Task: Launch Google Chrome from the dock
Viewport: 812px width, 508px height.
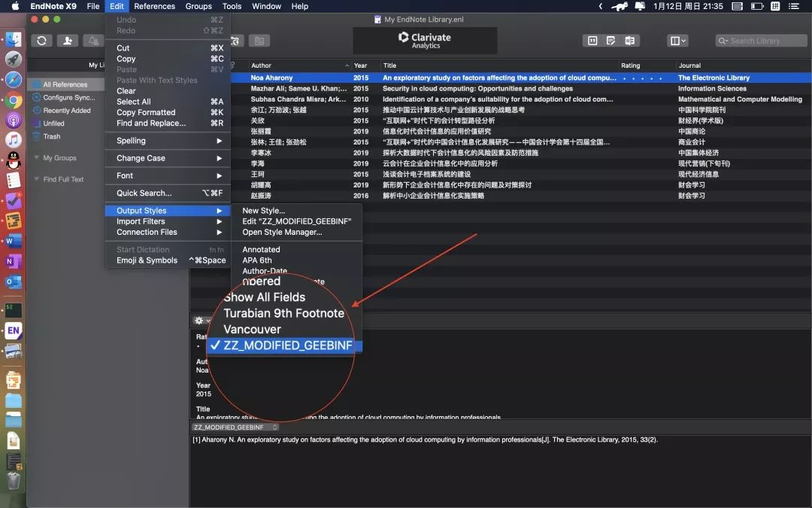Action: pos(14,100)
